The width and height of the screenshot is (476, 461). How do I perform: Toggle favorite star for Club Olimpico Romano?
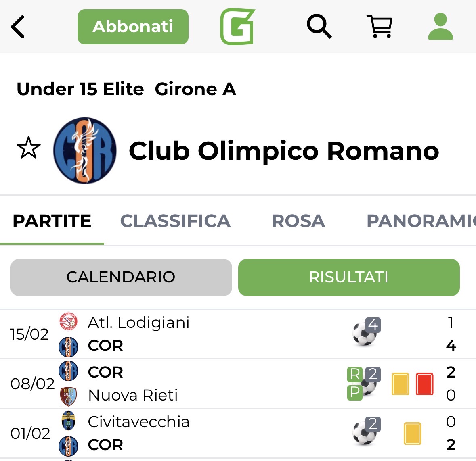tap(29, 148)
